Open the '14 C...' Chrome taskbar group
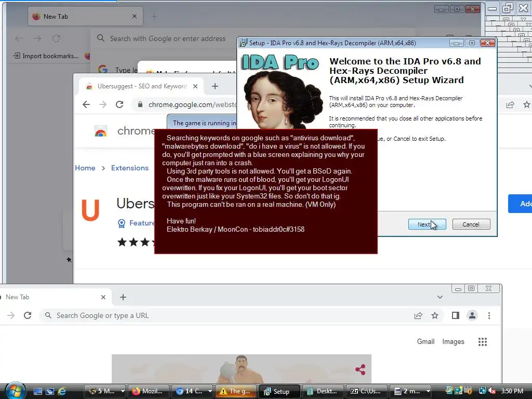This screenshot has height=399, width=532. [189, 391]
